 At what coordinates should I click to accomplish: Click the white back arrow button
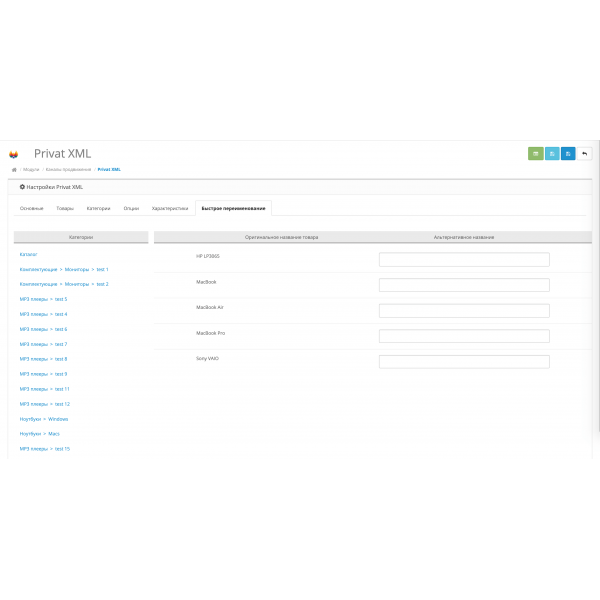pyautogui.click(x=584, y=153)
